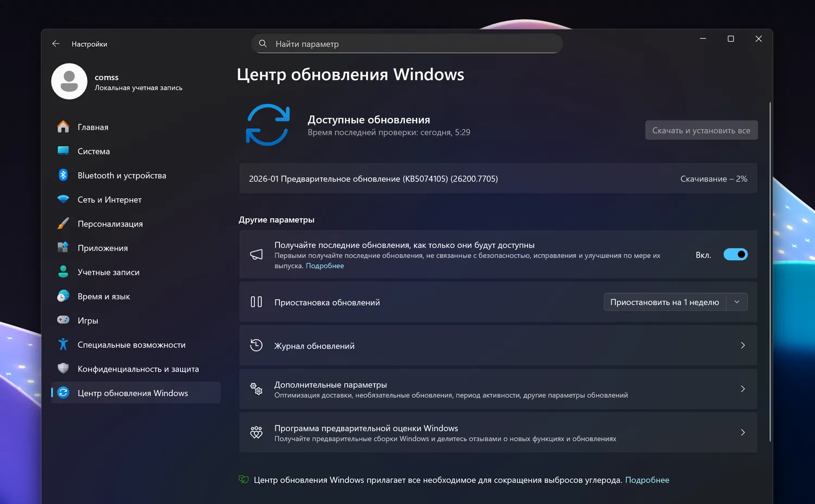Screen dimensions: 815x504
Task: Click the KB5074105 update entry text
Action: (x=373, y=179)
